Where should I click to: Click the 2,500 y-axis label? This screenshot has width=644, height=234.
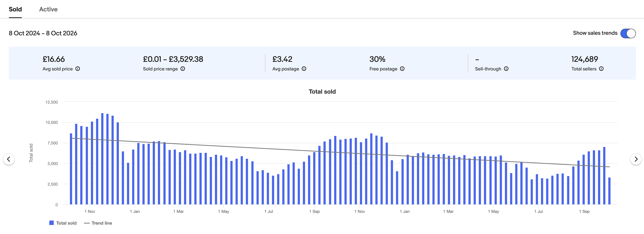point(52,184)
